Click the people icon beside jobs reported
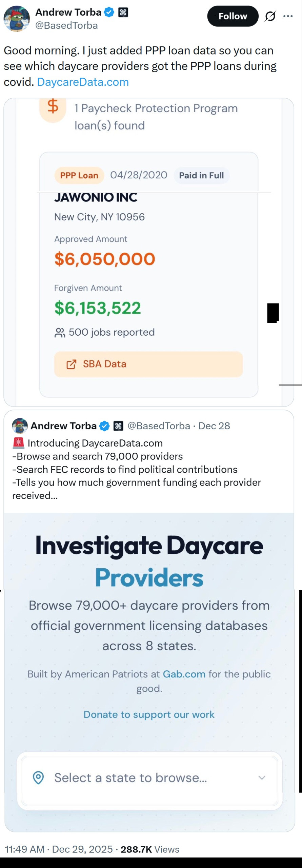 point(60,333)
